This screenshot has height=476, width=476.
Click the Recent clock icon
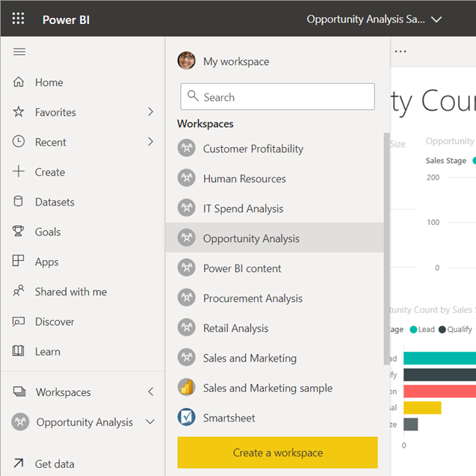pos(19,141)
